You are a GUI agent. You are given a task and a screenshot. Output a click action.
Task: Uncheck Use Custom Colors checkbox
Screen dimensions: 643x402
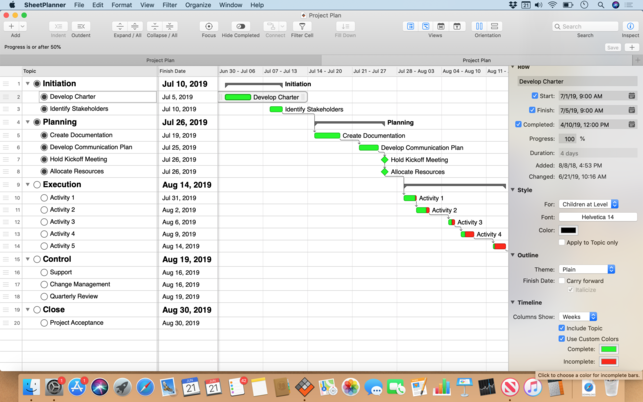click(562, 338)
